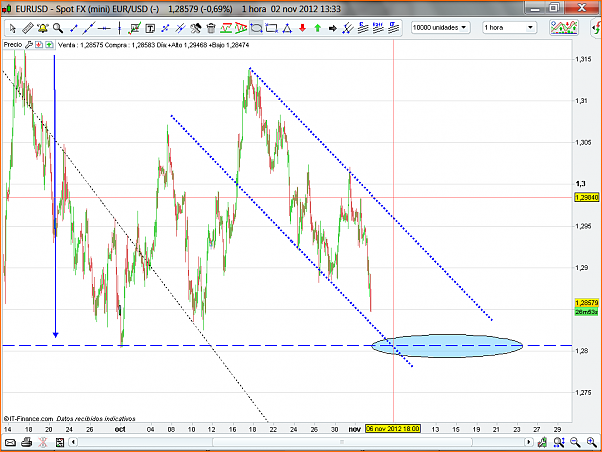Click the yellow 06 nov 2012 18:00 date label

point(393,429)
